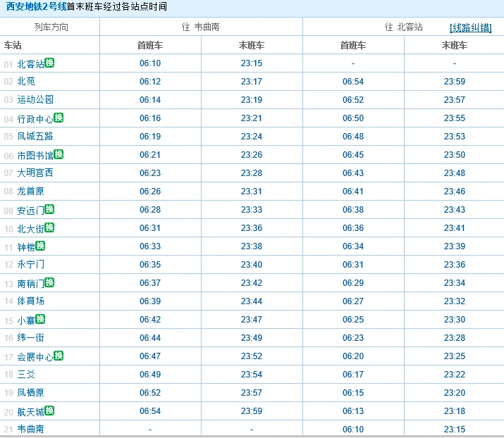Click transfer icon next to 行政中心

(59, 118)
